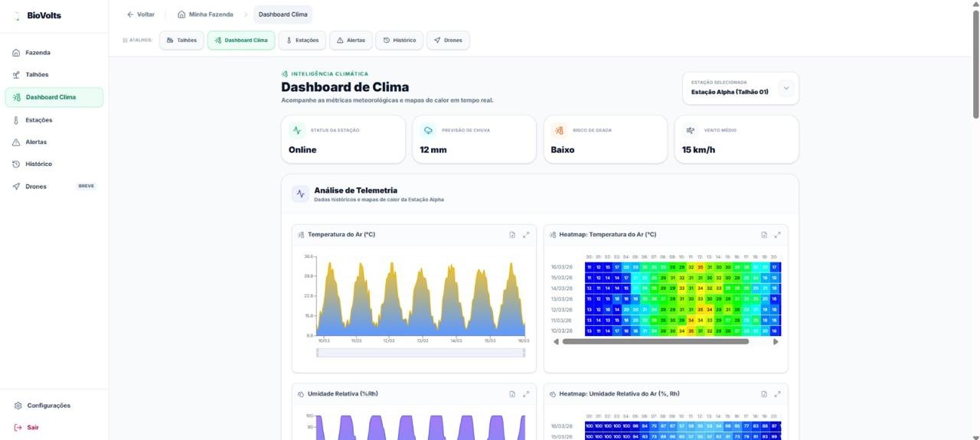The image size is (980, 440).
Task: Open the Drones shortcut tab
Action: click(x=448, y=40)
